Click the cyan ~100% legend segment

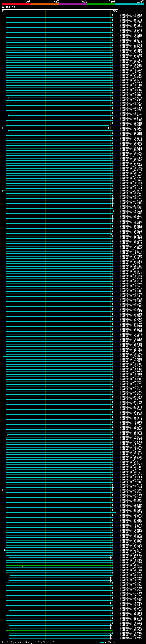point(130,4)
